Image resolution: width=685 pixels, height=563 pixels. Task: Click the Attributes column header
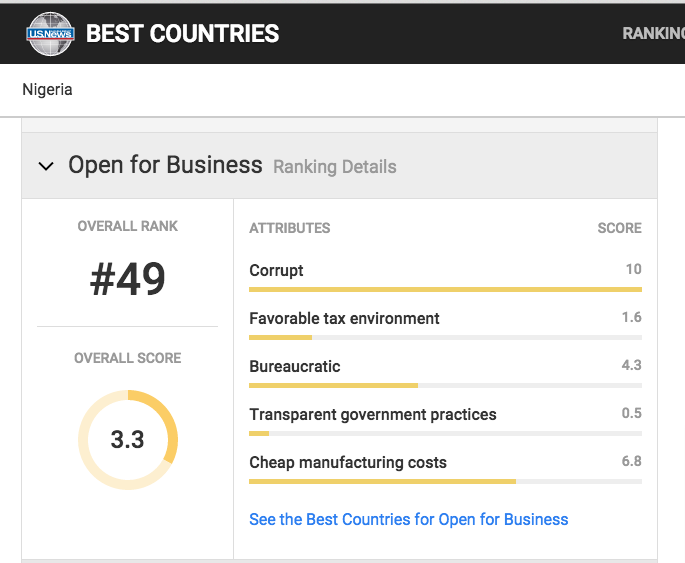click(x=290, y=228)
